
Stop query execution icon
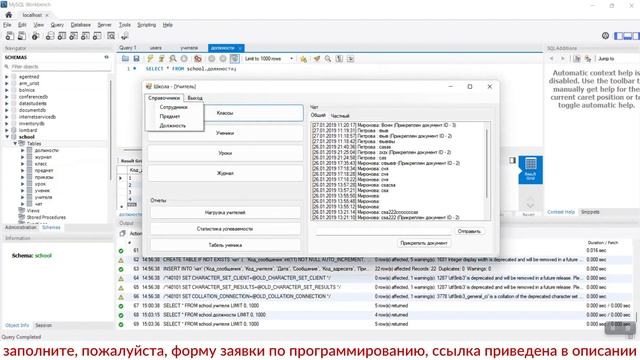click(x=184, y=59)
